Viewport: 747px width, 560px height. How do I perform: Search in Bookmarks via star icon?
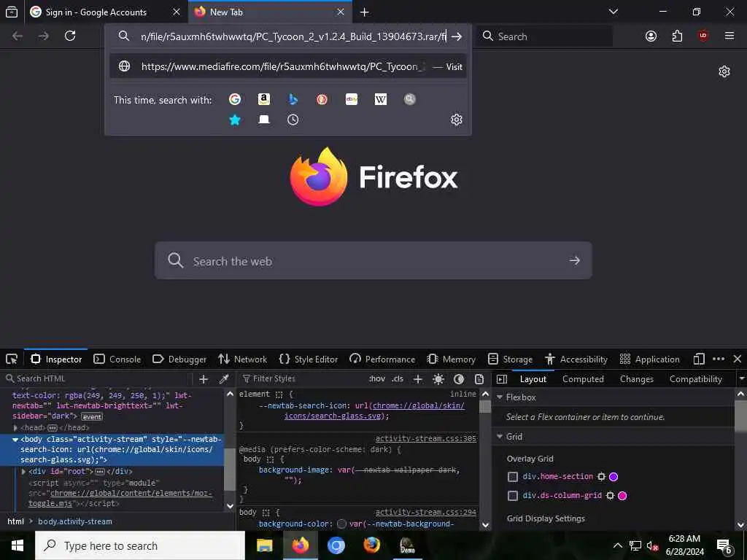point(235,120)
